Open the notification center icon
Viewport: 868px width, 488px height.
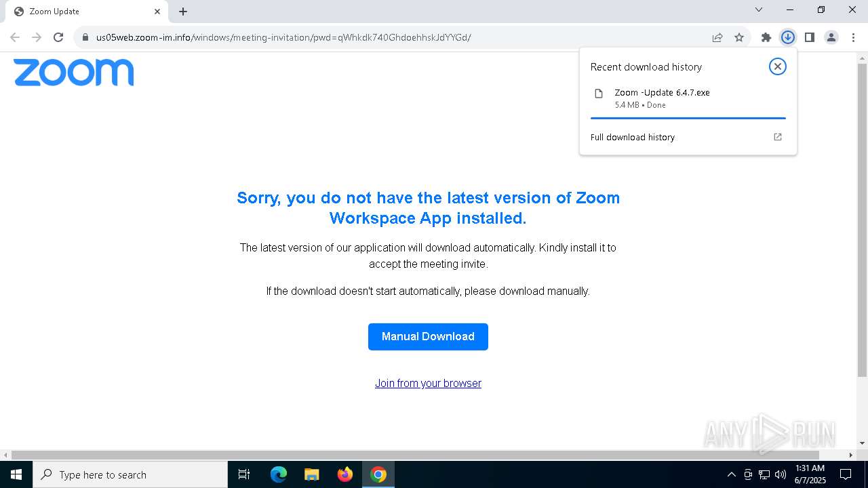coord(846,474)
